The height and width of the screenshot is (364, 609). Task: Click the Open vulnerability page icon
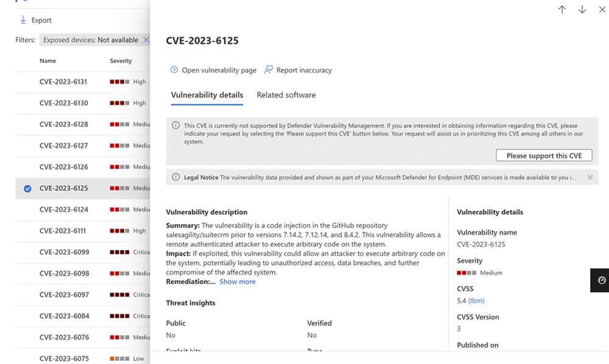tap(174, 70)
